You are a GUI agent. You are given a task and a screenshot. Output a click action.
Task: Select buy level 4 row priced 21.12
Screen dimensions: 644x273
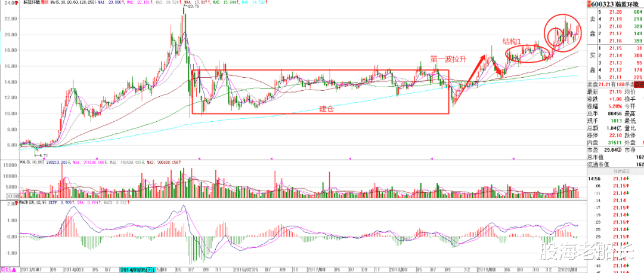pyautogui.click(x=620, y=69)
